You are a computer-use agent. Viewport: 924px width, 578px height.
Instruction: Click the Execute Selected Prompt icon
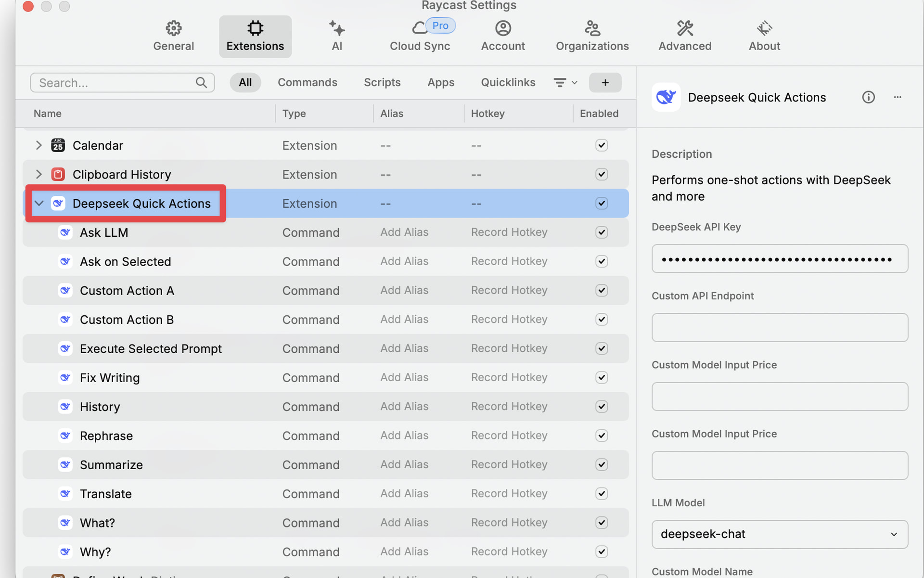[x=65, y=348]
